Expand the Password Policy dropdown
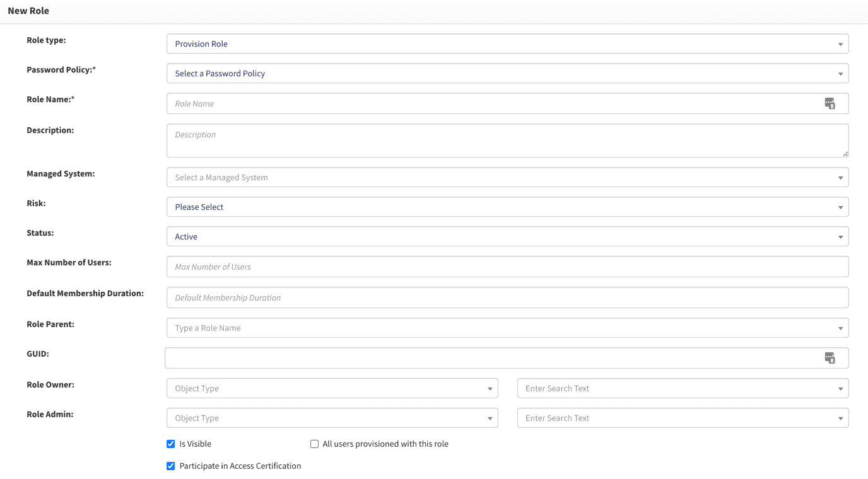 (507, 74)
